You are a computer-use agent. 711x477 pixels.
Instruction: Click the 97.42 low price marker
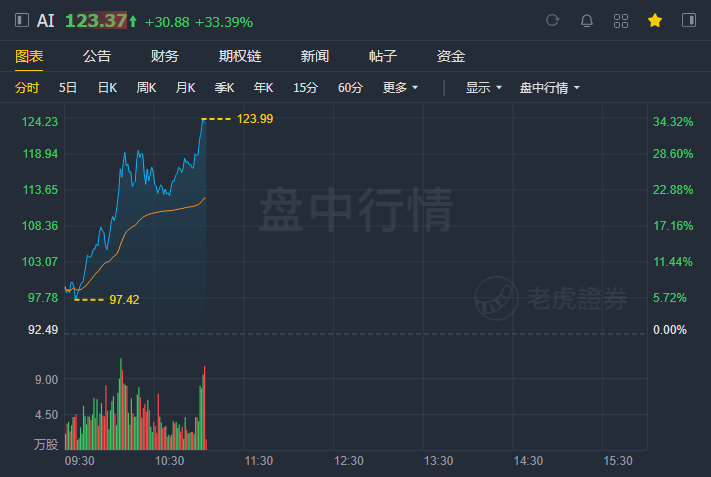(124, 299)
